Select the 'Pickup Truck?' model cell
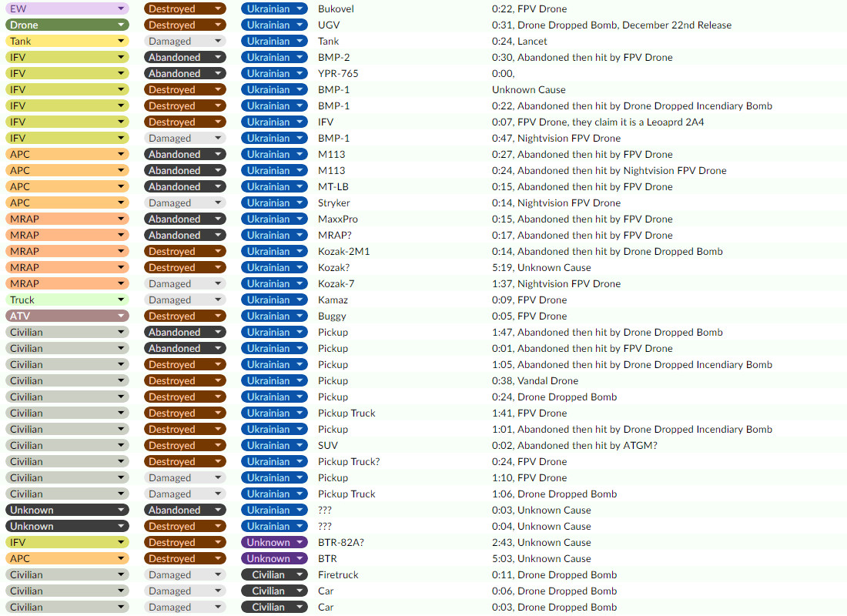This screenshot has height=616, width=847. click(x=349, y=461)
